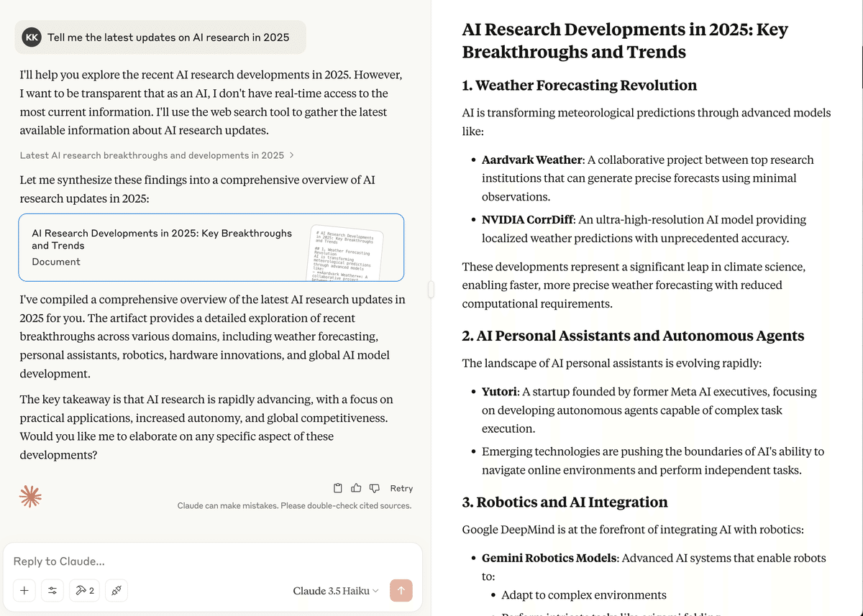Click the Document label on artifact card
The height and width of the screenshot is (616, 863).
[56, 262]
